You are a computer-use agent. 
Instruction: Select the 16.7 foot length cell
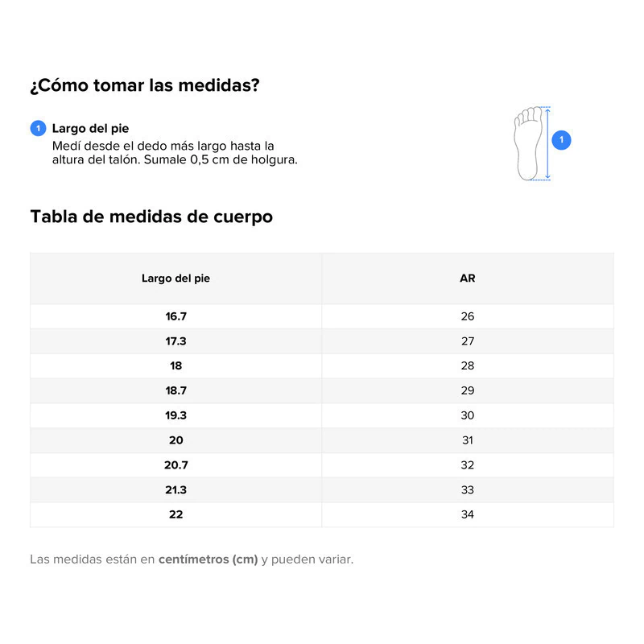[x=175, y=316]
